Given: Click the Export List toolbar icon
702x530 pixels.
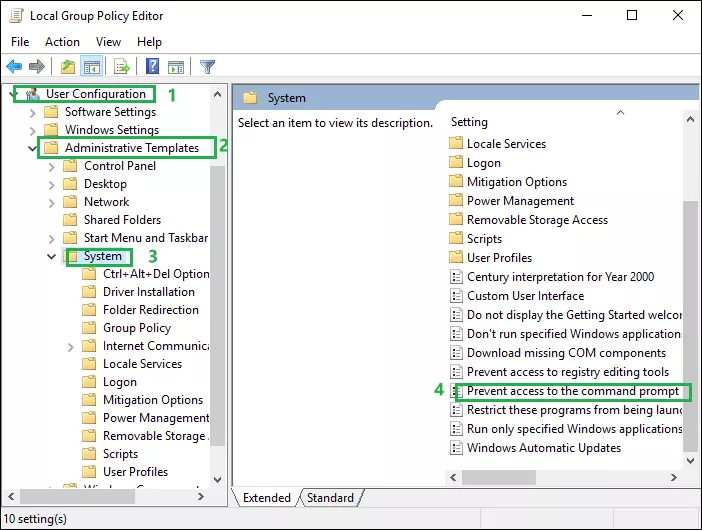Looking at the screenshot, I should (x=121, y=67).
